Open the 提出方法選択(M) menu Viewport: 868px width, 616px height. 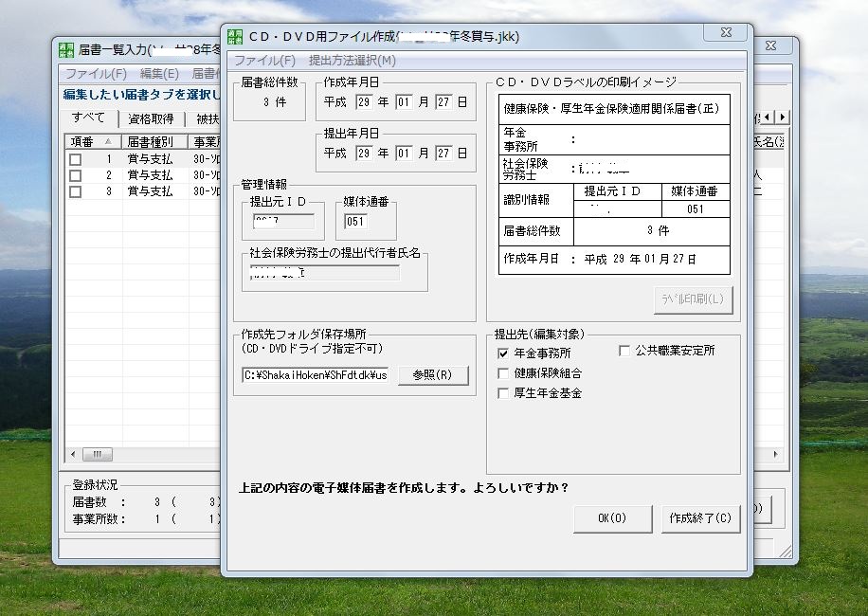click(x=353, y=61)
